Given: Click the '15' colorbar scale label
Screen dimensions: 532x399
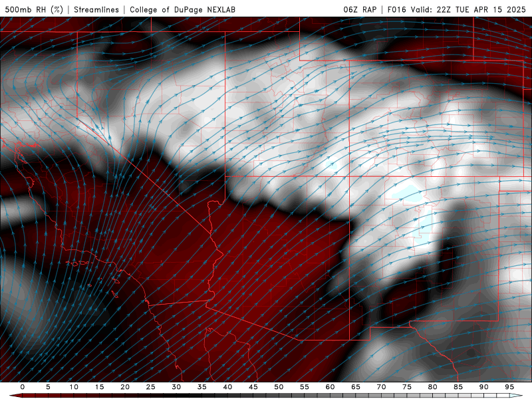Looking at the screenshot, I should [99, 387].
